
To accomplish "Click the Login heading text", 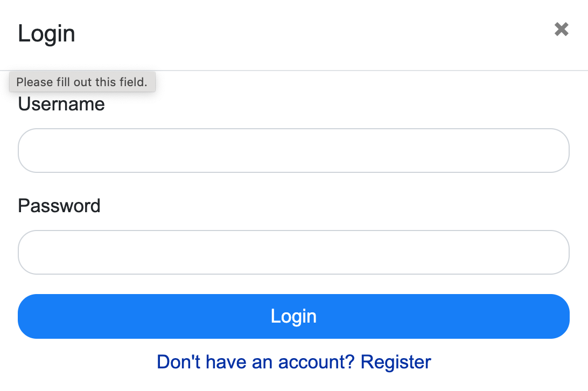I will 46,33.
